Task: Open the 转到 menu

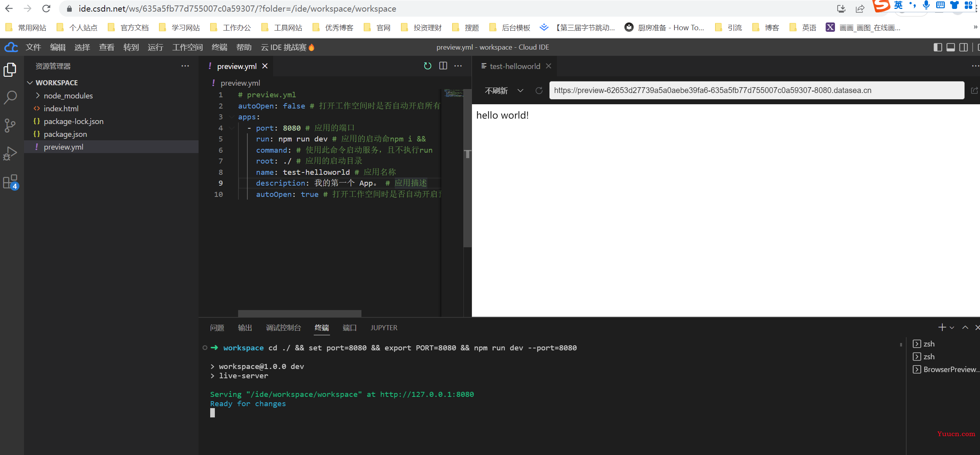Action: (x=131, y=47)
